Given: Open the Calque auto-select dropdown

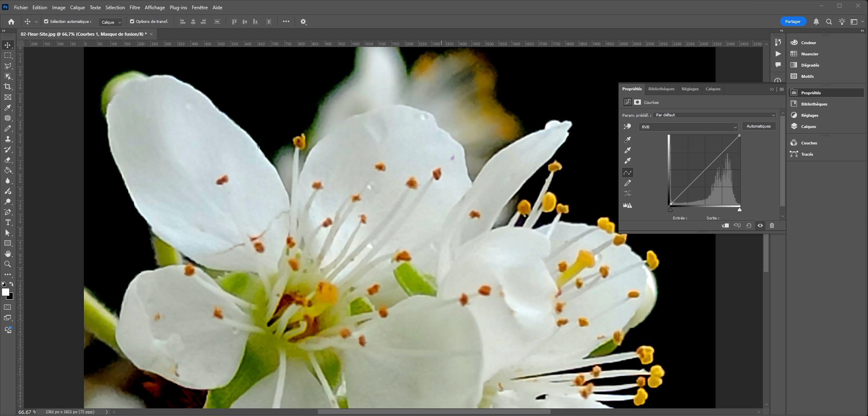Looking at the screenshot, I should coord(111,22).
